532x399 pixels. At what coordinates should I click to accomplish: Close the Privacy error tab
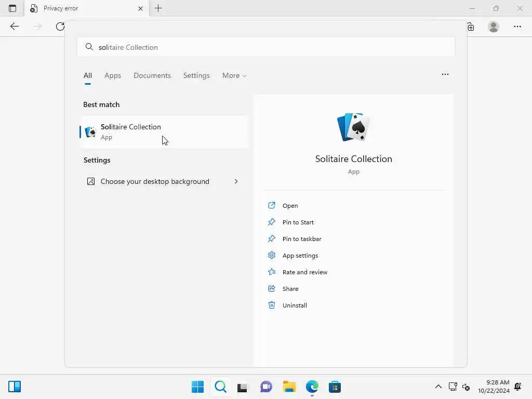pyautogui.click(x=140, y=8)
